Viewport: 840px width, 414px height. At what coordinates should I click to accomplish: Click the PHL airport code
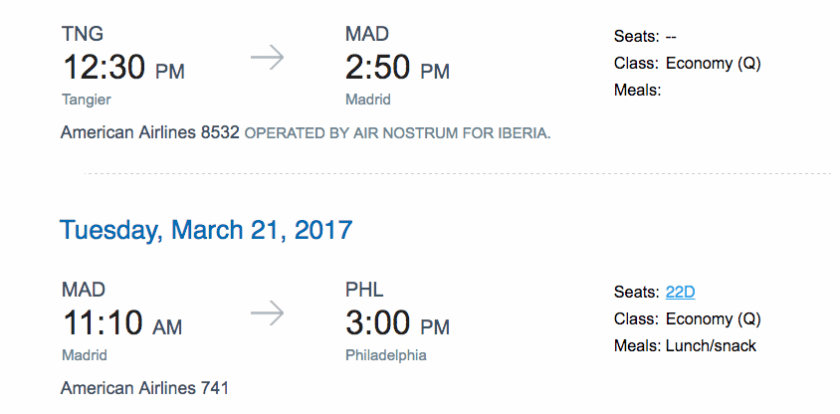pos(363,292)
